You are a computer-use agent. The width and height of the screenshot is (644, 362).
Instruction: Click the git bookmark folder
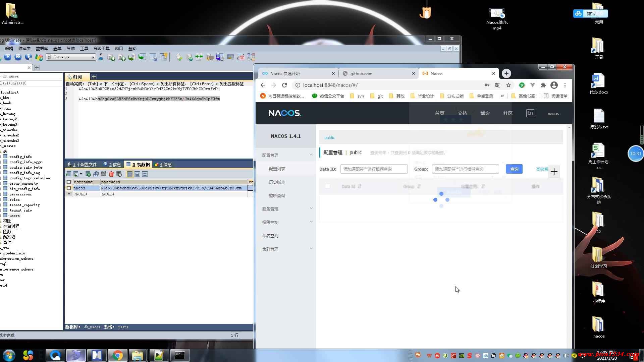pos(376,96)
